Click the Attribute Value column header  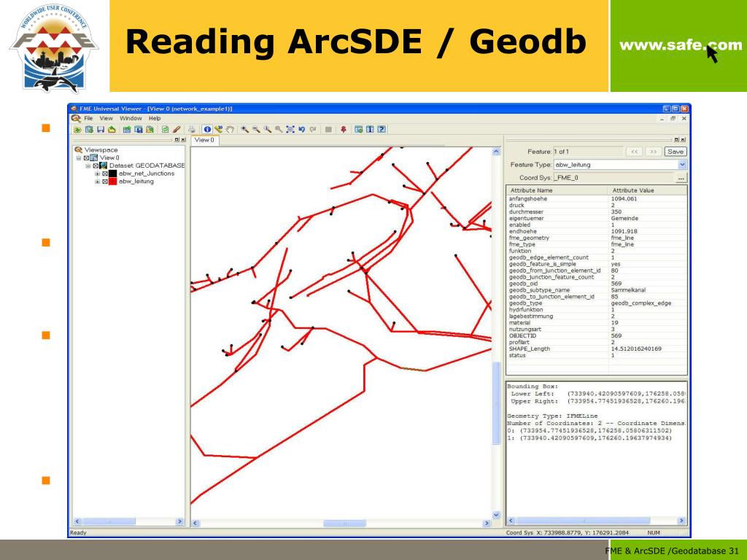[648, 190]
